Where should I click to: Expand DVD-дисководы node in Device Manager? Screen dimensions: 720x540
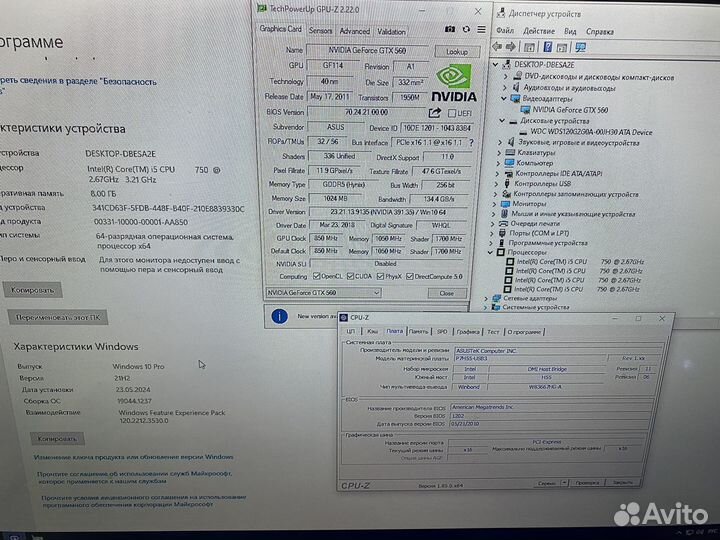pos(506,76)
